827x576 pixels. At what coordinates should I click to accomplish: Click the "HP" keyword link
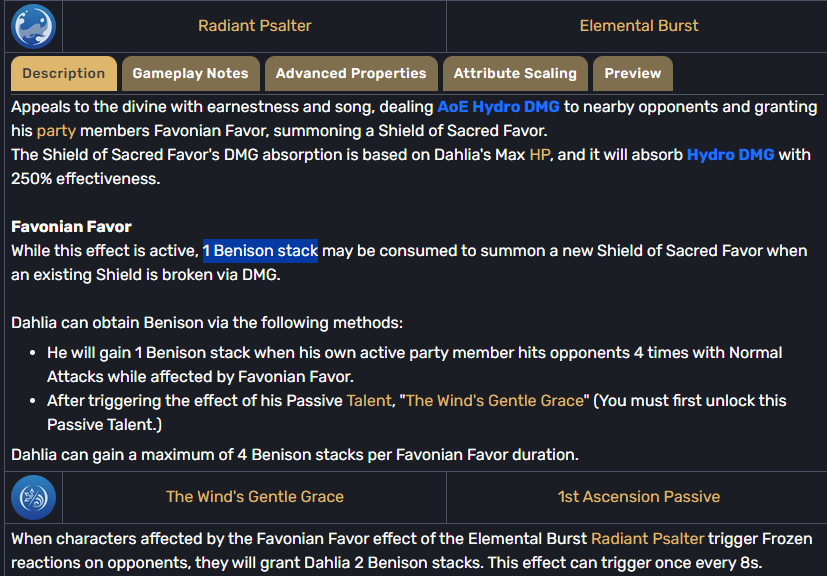(x=540, y=155)
